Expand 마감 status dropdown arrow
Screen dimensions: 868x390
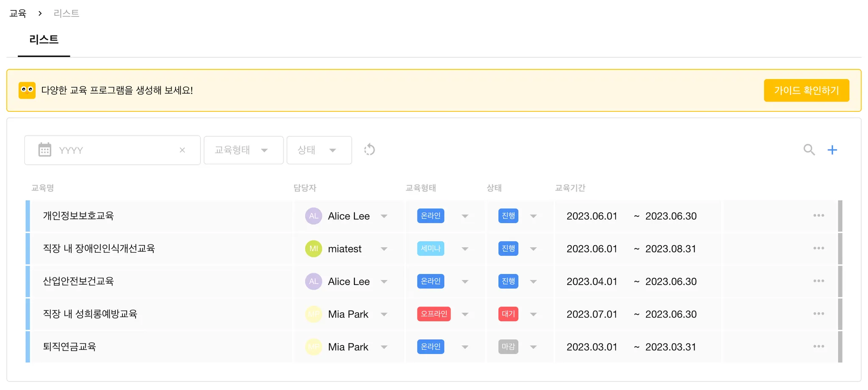pyautogui.click(x=534, y=347)
